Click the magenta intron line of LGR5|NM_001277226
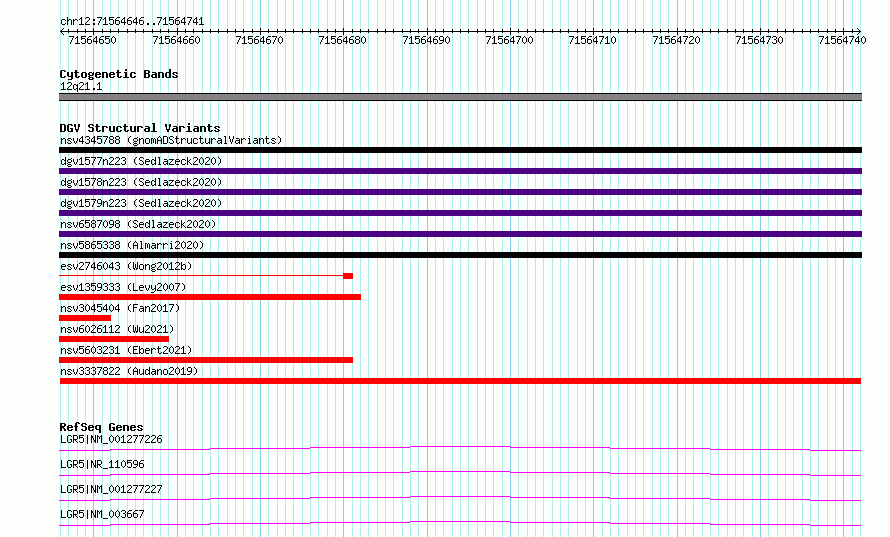The image size is (890, 537). click(x=460, y=448)
